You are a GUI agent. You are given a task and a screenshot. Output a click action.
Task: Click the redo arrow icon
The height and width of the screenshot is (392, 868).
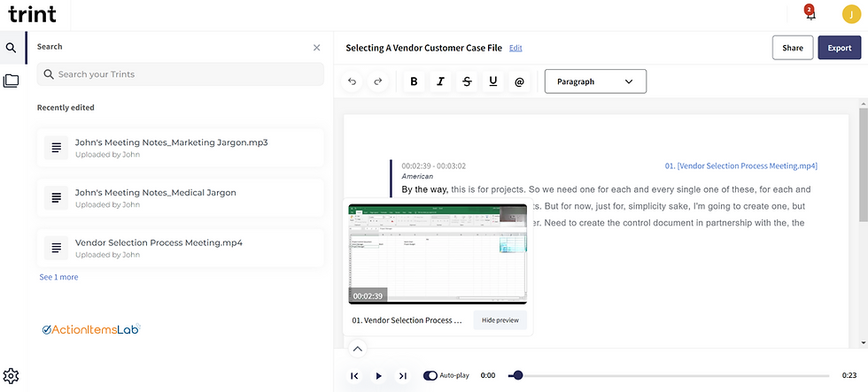click(x=378, y=81)
